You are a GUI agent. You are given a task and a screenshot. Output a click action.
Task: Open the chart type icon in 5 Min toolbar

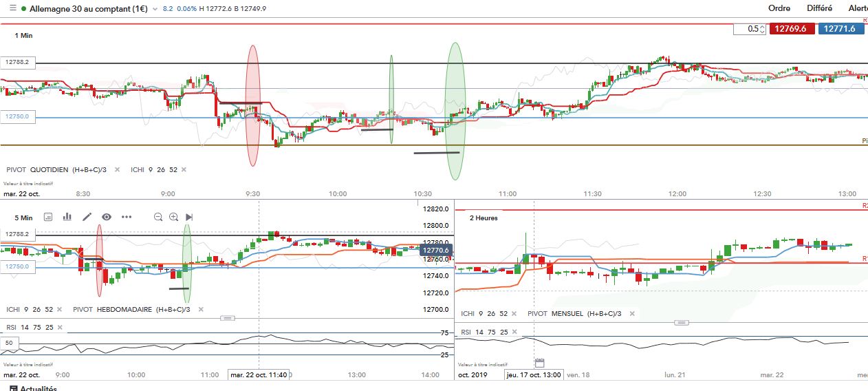[48, 217]
